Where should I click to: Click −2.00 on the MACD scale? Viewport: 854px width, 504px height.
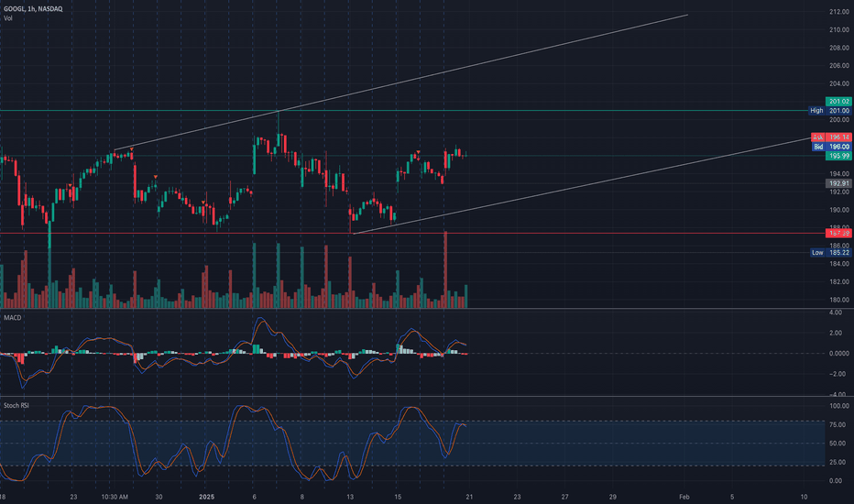838,374
